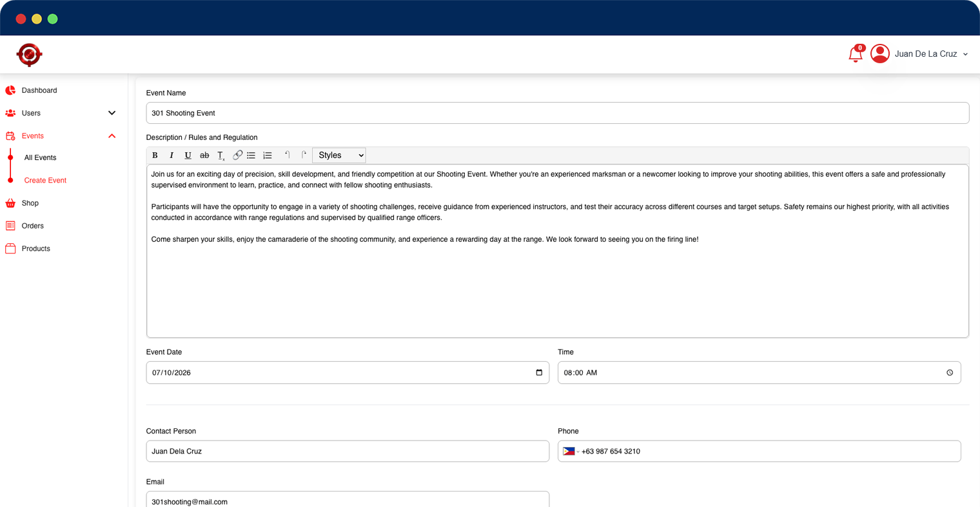The image size is (980, 507).
Task: Open the Shop page from the sidebar
Action: [30, 203]
